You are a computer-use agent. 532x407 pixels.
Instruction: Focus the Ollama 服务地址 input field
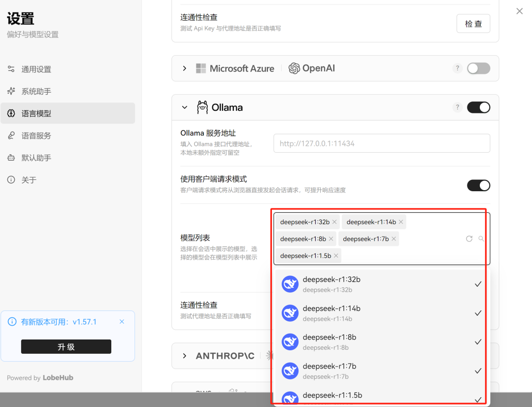pyautogui.click(x=382, y=143)
